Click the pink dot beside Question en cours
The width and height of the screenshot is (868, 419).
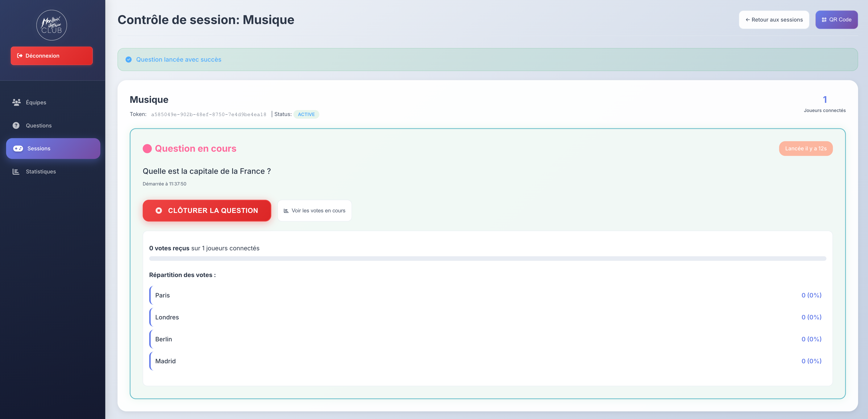tap(147, 148)
